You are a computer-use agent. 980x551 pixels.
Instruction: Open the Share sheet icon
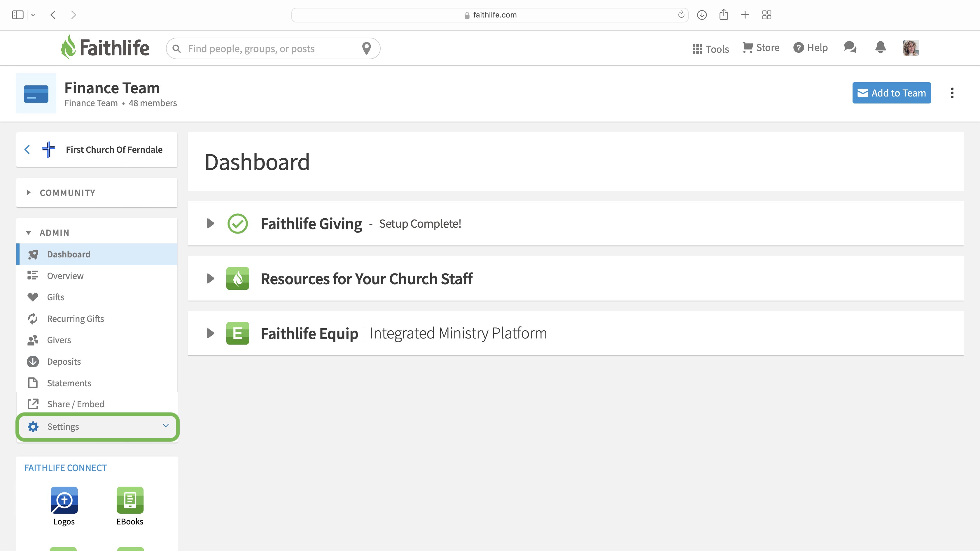pos(724,15)
